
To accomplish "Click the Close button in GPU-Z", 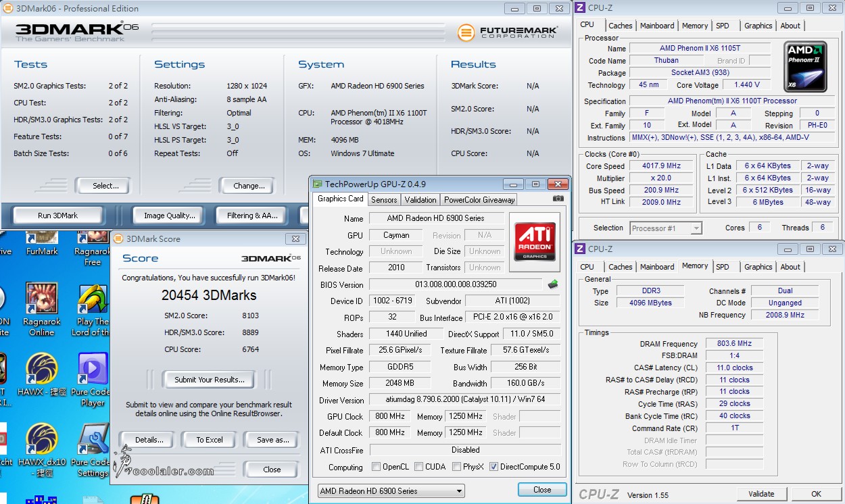I will pos(542,490).
